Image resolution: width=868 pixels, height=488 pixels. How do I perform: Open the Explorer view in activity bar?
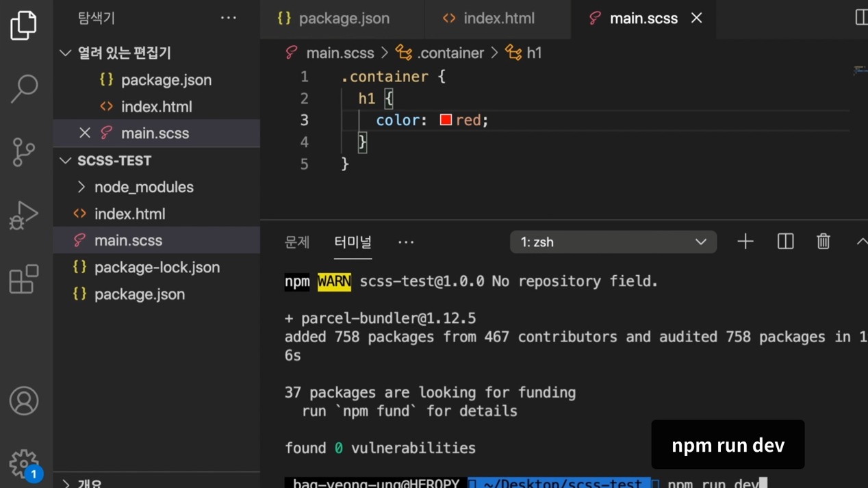(24, 26)
